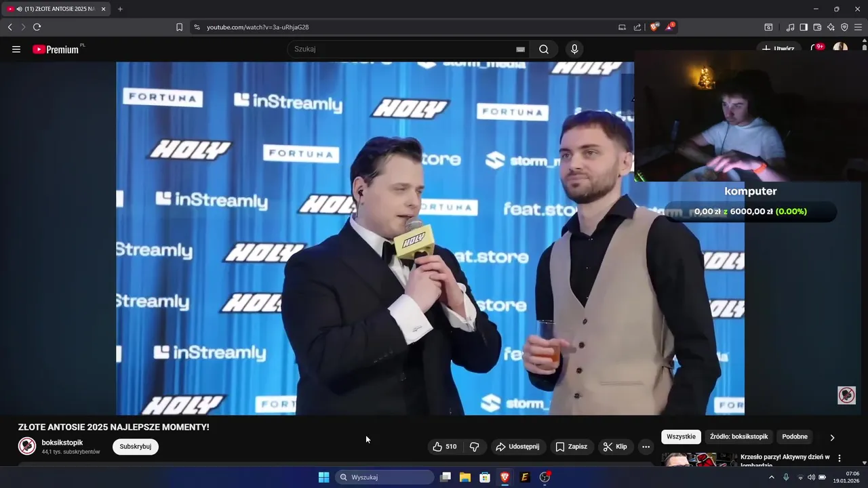Click the 'Udostępnij' share button
868x488 pixels.
click(x=518, y=447)
